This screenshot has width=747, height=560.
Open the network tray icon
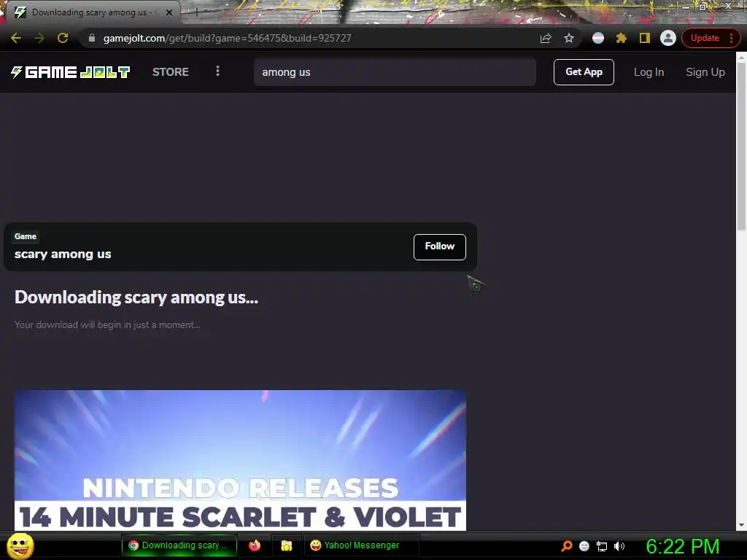coord(602,546)
